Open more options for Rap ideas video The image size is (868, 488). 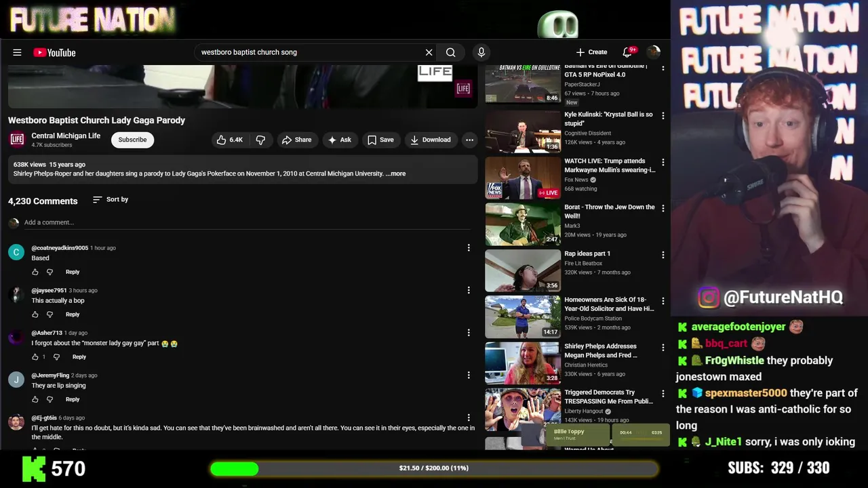click(663, 255)
